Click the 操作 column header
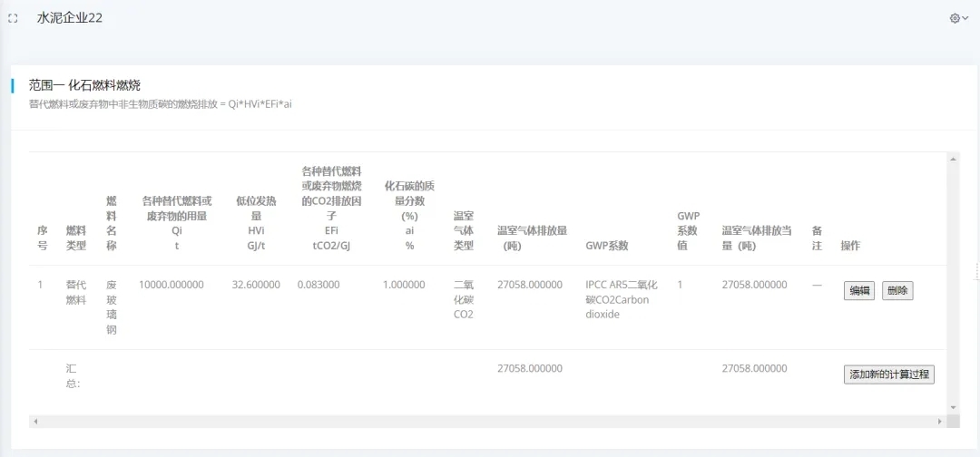This screenshot has width=980, height=457. [850, 246]
